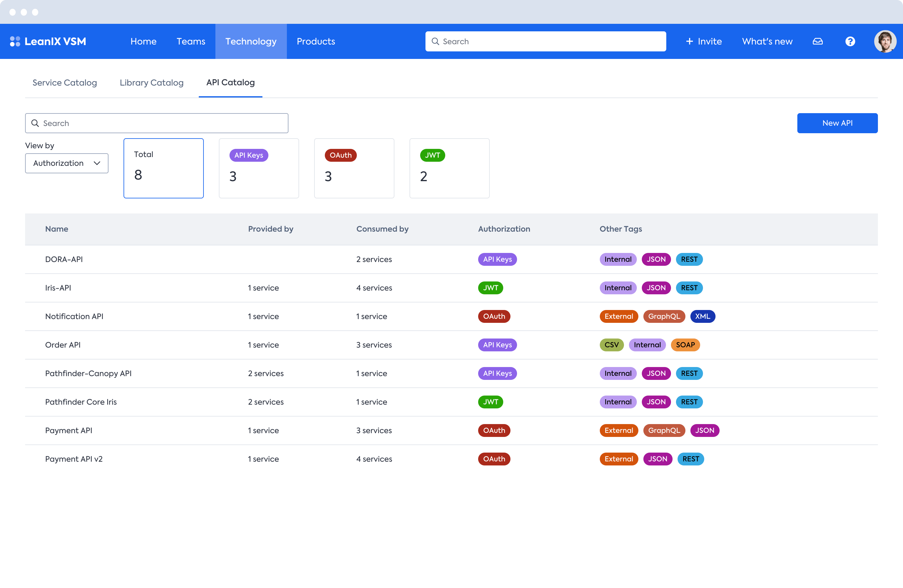This screenshot has width=903, height=588.
Task: Open the DORA-API row
Action: pos(451,260)
